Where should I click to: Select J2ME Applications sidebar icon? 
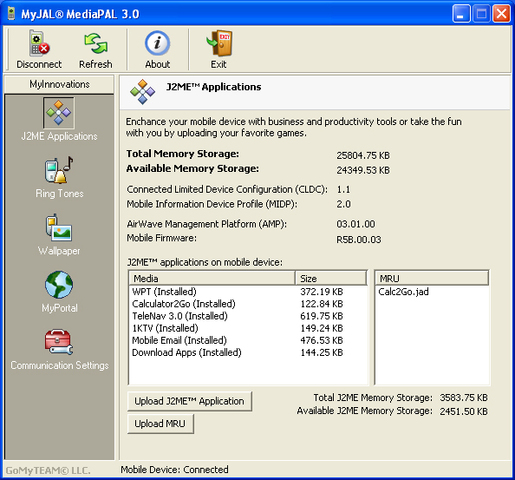tap(59, 113)
